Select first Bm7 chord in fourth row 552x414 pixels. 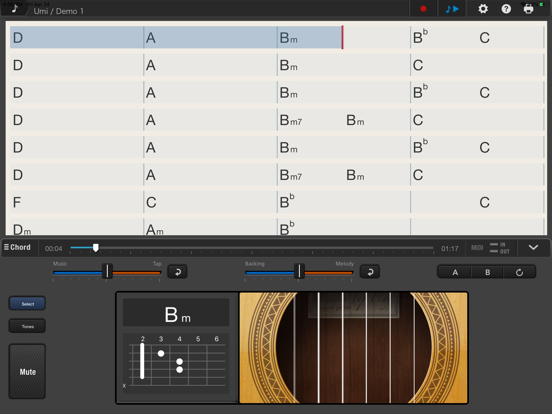pyautogui.click(x=291, y=120)
